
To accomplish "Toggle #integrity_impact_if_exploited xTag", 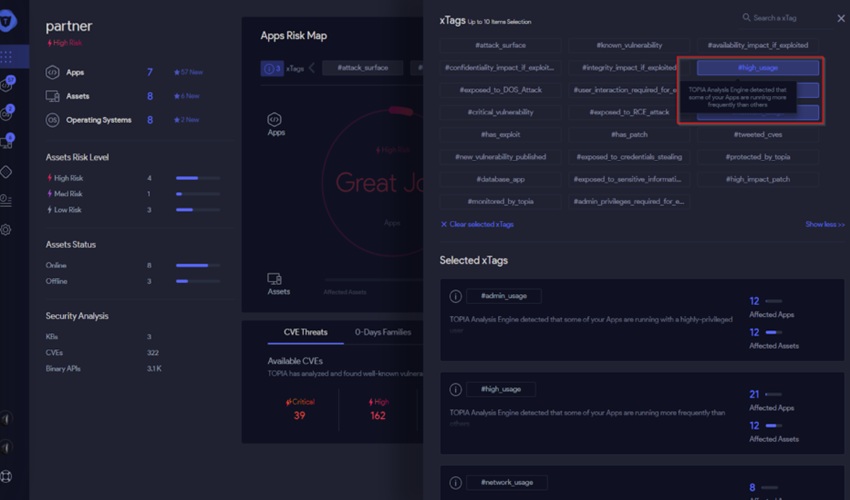I will pos(629,68).
